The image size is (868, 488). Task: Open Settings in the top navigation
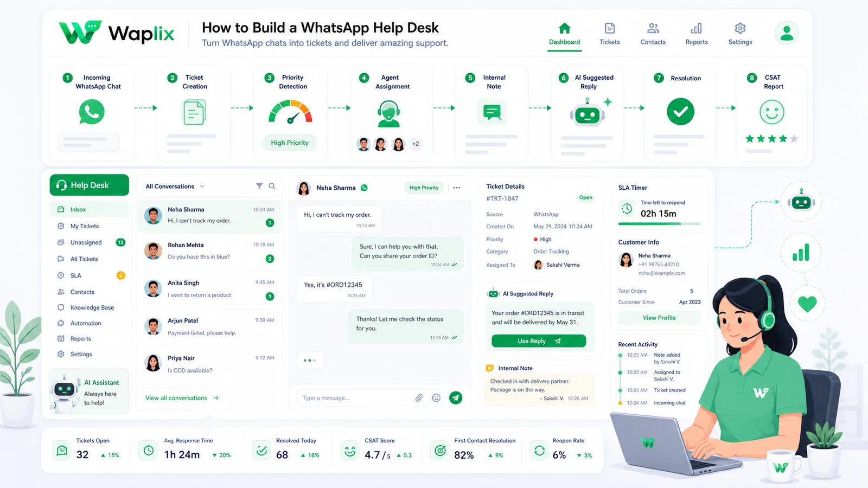coord(740,34)
